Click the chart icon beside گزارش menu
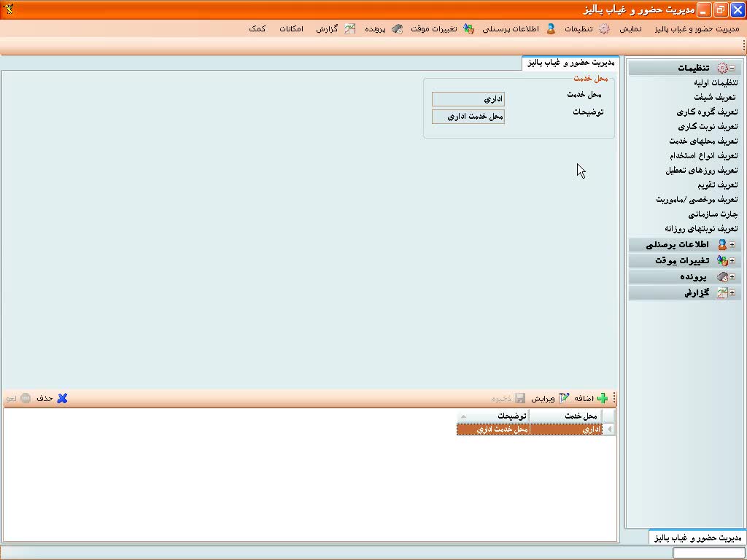The width and height of the screenshot is (747, 560). coord(349,29)
